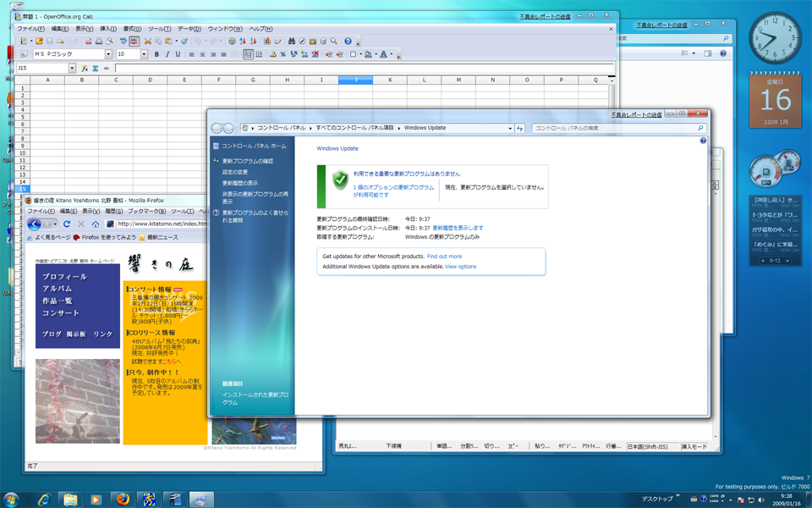This screenshot has height=508, width=812.
Task: Open the Font Color dropdown arrow in Calc
Action: 391,54
